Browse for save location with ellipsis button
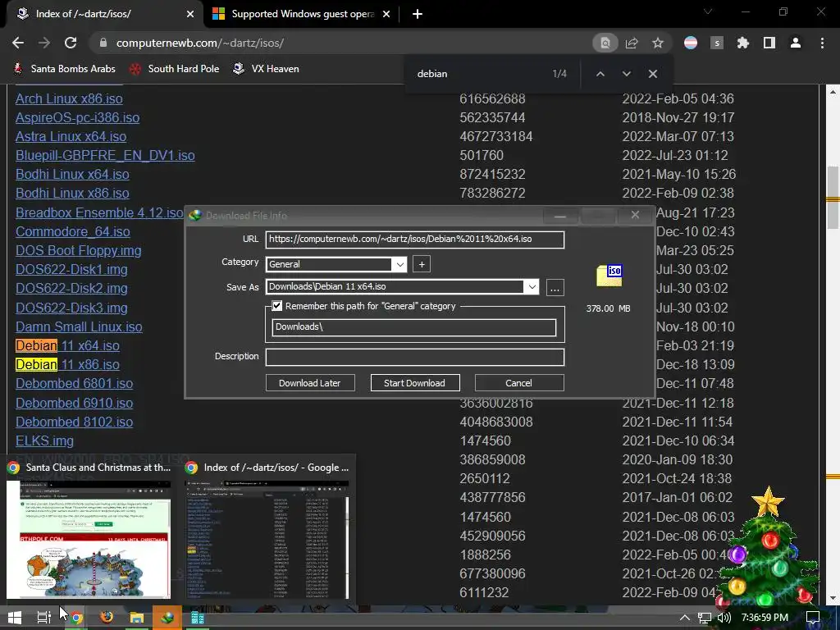Image resolution: width=840 pixels, height=630 pixels. tap(555, 287)
